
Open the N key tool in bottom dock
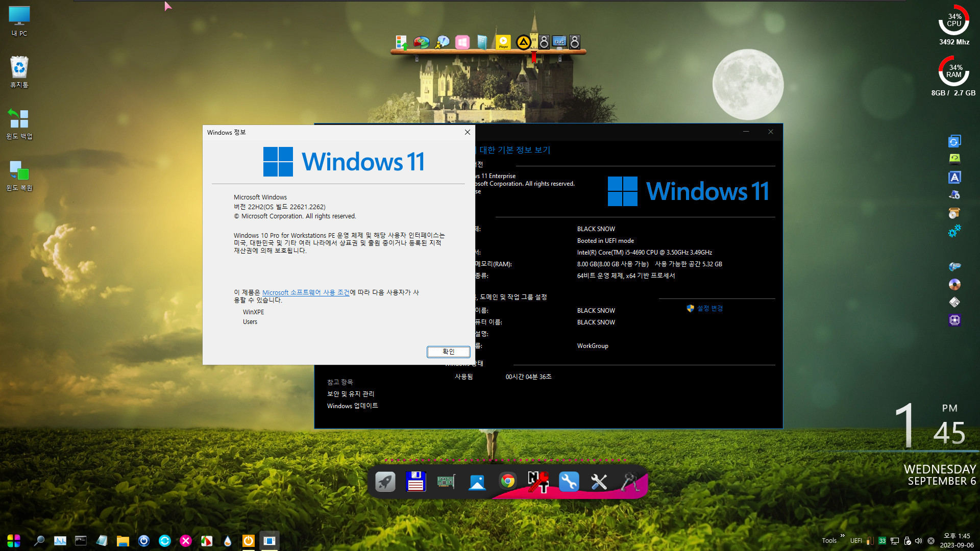pos(538,482)
